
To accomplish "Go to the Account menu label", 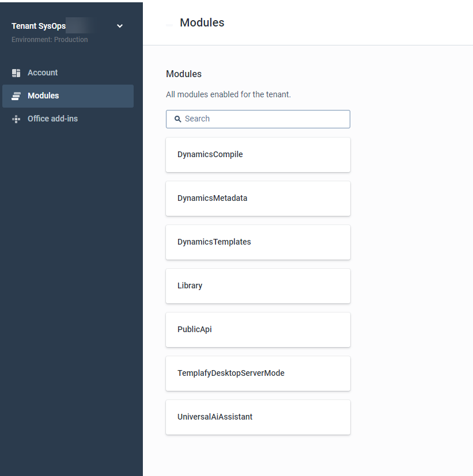I will click(43, 73).
